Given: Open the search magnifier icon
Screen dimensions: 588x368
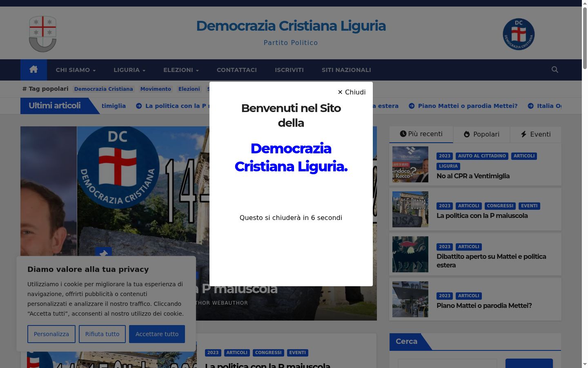Looking at the screenshot, I should click(x=555, y=70).
